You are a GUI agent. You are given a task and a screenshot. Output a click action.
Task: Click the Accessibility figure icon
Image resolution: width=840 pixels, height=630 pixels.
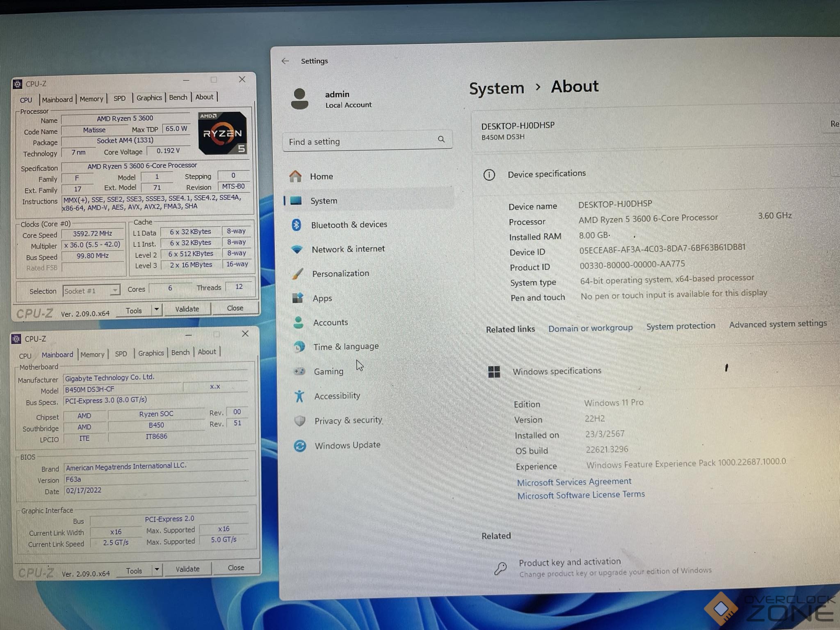299,396
